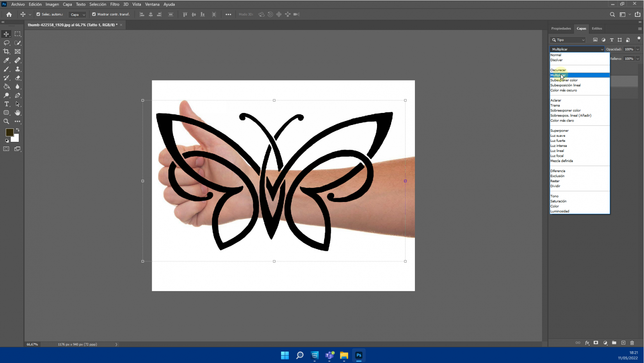The width and height of the screenshot is (644, 363).
Task: Select the Blur tool
Action: click(x=18, y=86)
